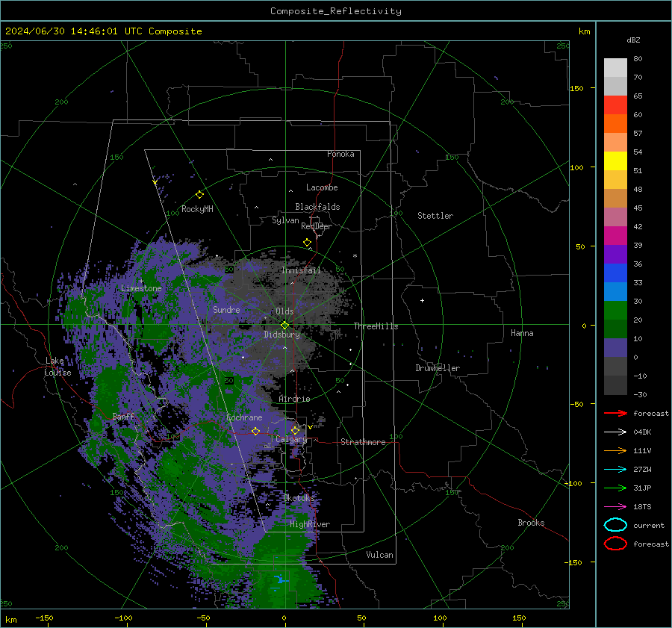
Task: Select the Stettler city label
Action: (x=435, y=216)
